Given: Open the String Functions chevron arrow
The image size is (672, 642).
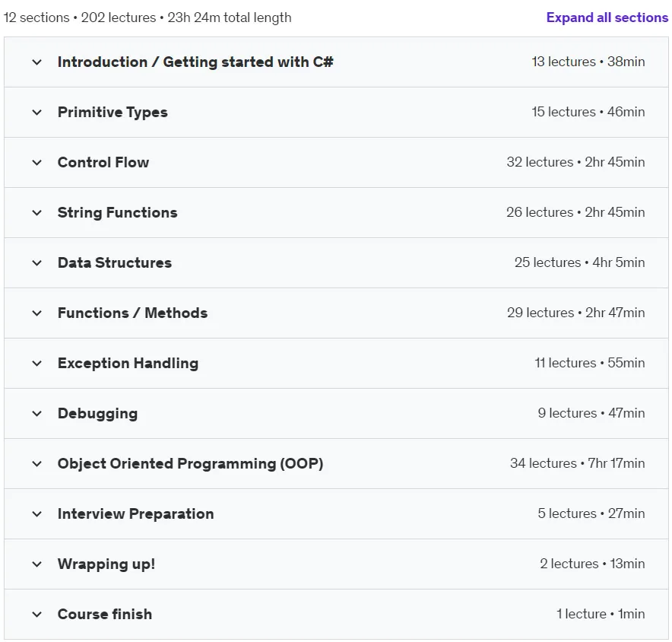Looking at the screenshot, I should click(x=36, y=213).
